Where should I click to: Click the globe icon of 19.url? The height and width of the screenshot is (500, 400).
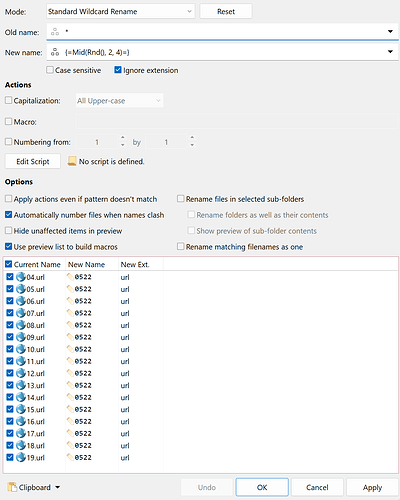21,457
